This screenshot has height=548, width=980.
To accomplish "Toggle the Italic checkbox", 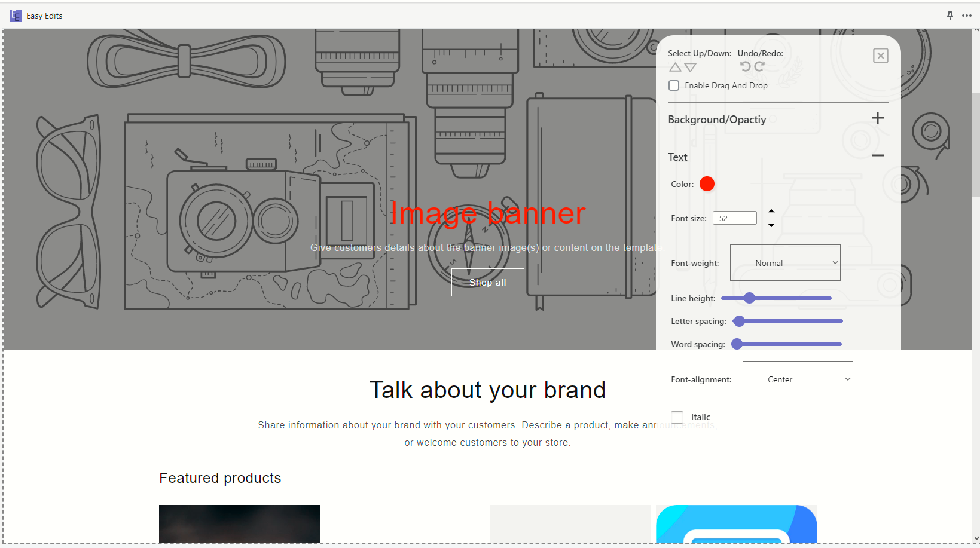I will click(x=677, y=417).
